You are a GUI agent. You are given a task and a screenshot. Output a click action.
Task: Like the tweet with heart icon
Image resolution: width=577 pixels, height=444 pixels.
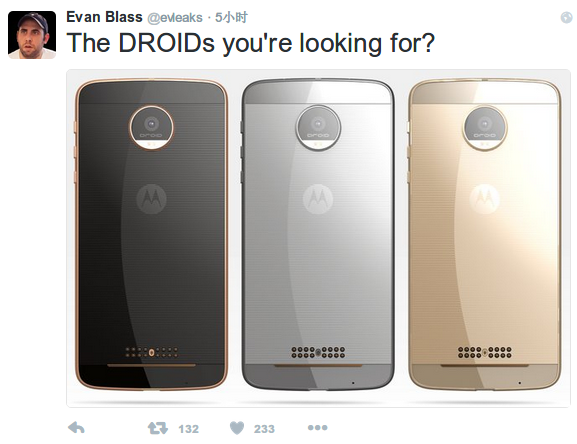pyautogui.click(x=237, y=428)
